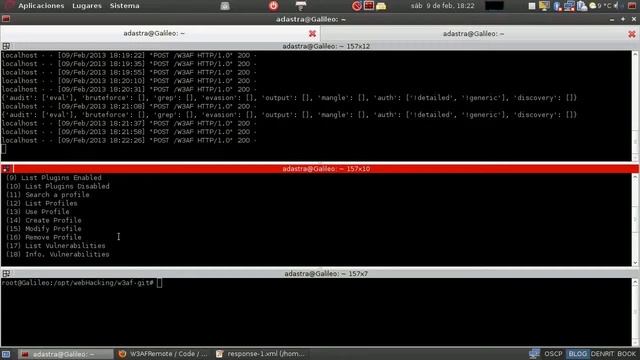Switch to the OSCP workspace
This screenshot has height=360, width=640.
[553, 354]
